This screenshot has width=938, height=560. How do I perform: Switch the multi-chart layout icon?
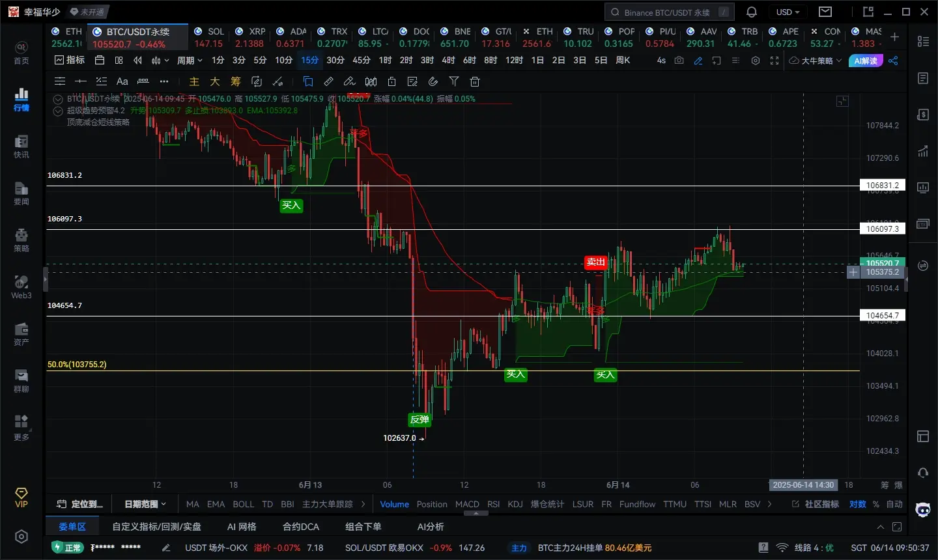click(119, 61)
